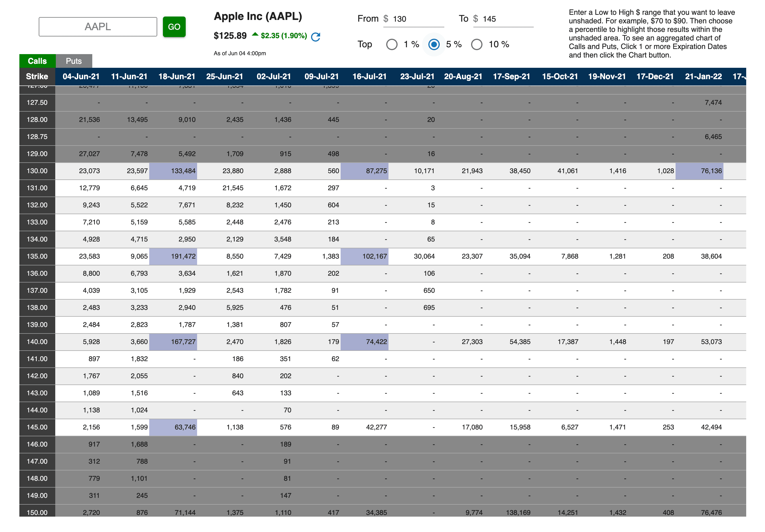Click the Strike column header
Viewport: 765px width, 532px height.
(37, 76)
